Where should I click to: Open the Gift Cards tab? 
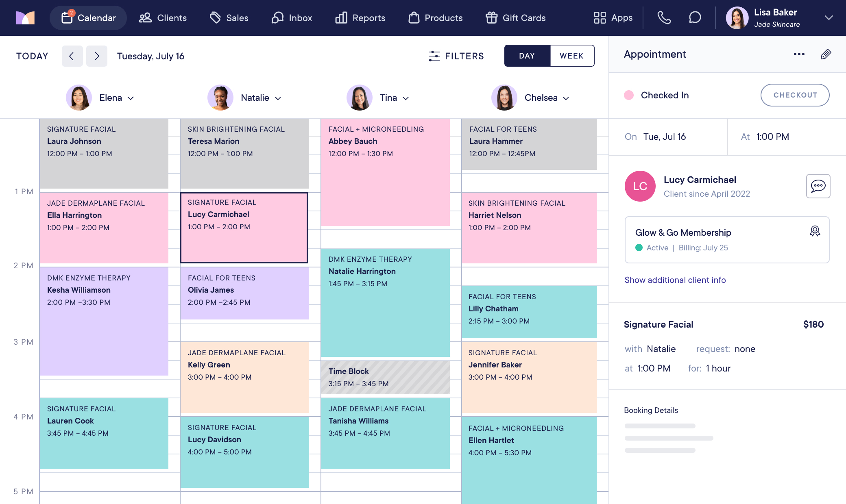click(x=515, y=18)
